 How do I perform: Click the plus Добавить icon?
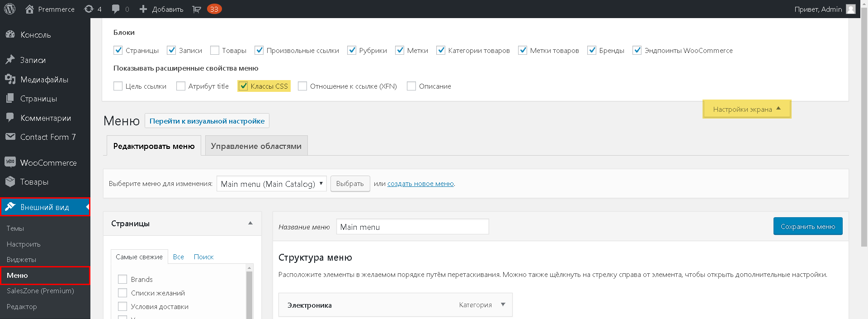(x=143, y=9)
